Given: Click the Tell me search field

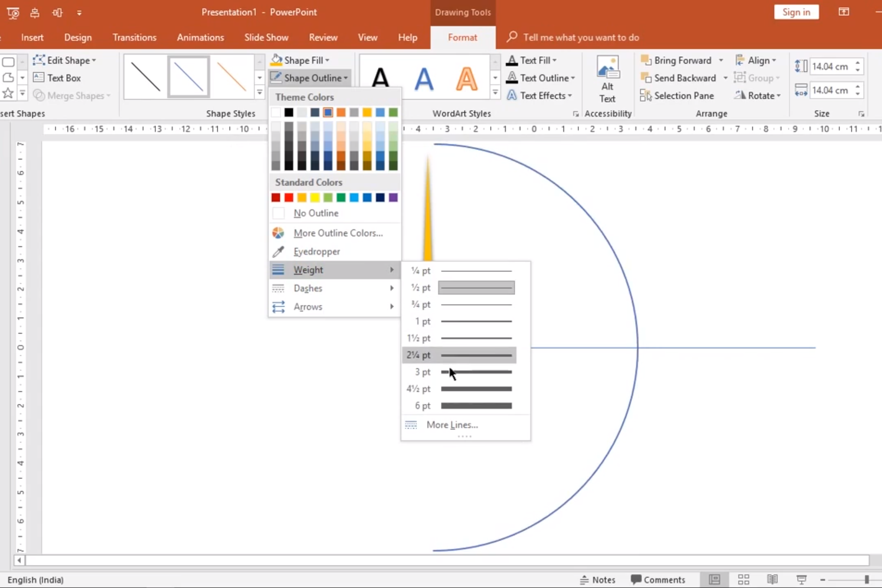Looking at the screenshot, I should coord(580,38).
